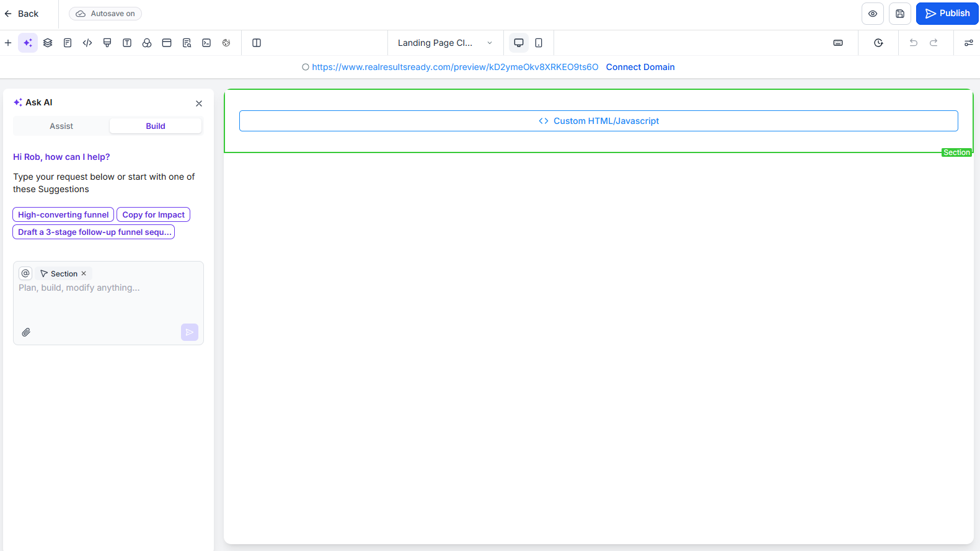Switch to the Assist tab

(61, 126)
